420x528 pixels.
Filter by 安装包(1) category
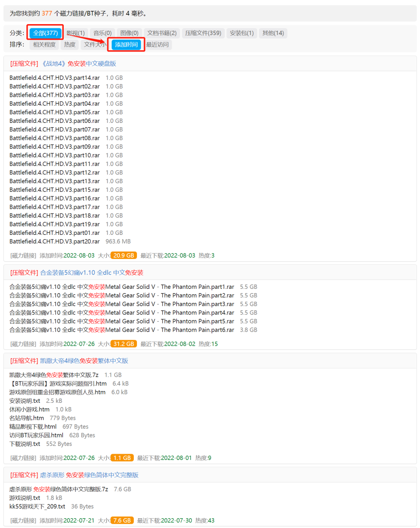click(241, 33)
